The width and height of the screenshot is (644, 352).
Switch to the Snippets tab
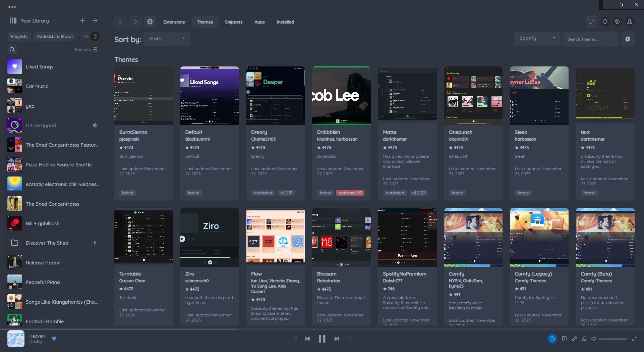point(233,22)
